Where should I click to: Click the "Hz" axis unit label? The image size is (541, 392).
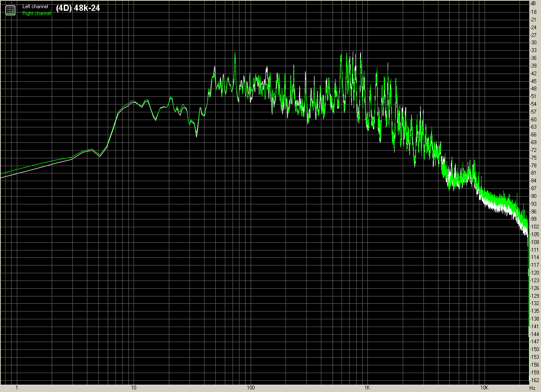(532, 388)
